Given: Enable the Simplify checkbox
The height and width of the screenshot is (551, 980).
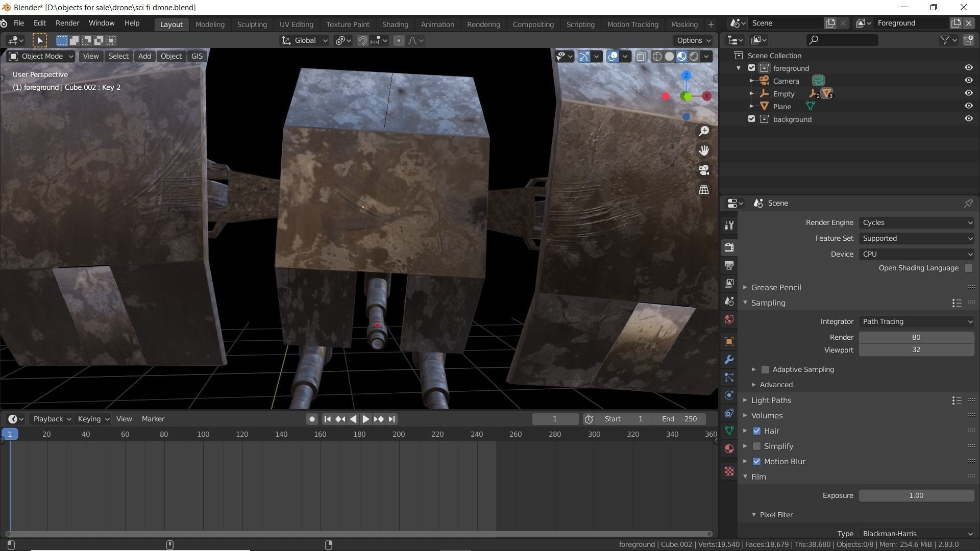Looking at the screenshot, I should (756, 446).
